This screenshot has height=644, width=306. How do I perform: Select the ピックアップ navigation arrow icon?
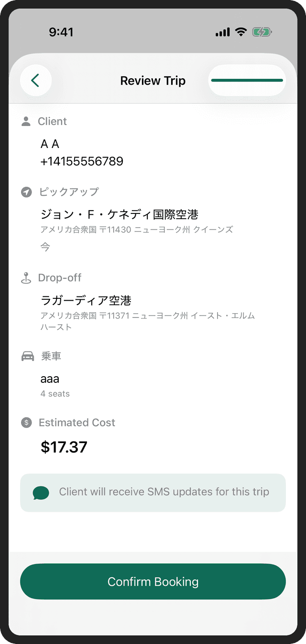pos(27,192)
